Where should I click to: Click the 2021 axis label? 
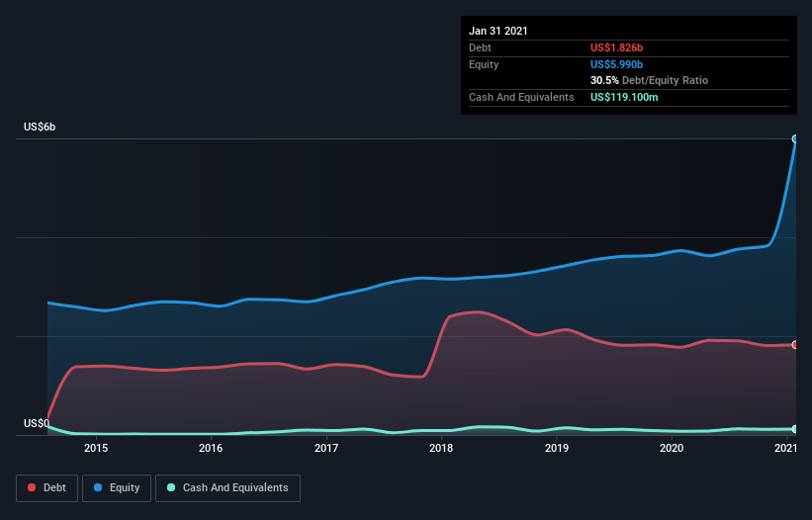click(785, 448)
